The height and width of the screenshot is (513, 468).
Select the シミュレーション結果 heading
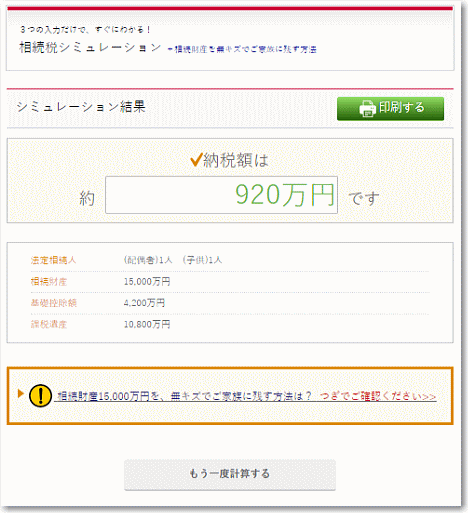pos(81,107)
